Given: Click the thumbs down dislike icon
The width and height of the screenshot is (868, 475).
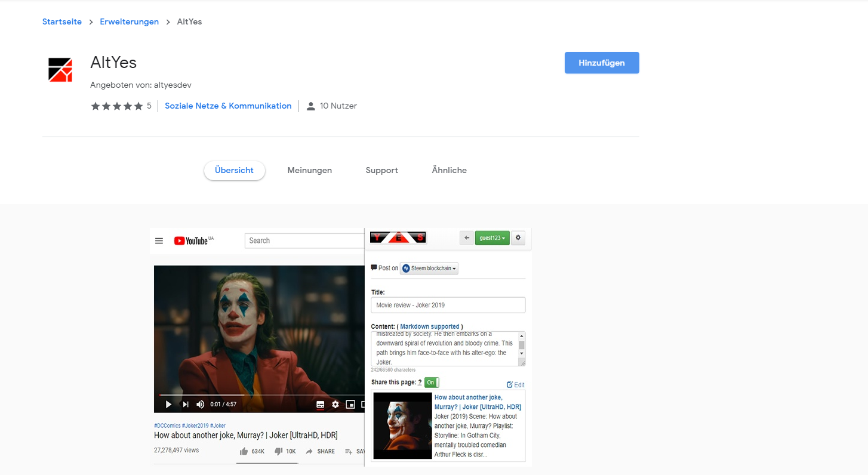Looking at the screenshot, I should click(278, 451).
